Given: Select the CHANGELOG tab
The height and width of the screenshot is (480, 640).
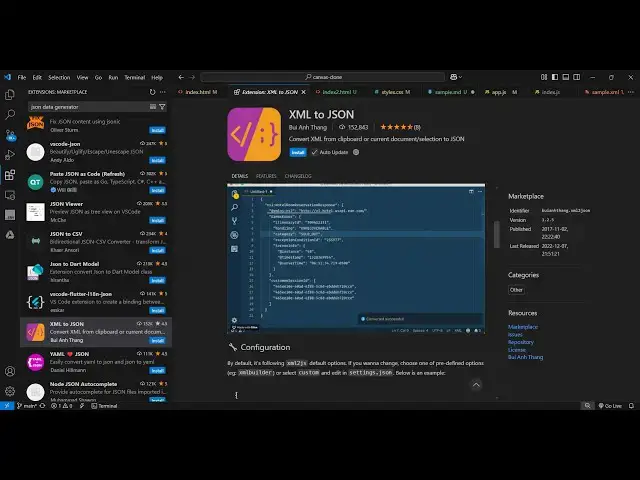Looking at the screenshot, I should [x=298, y=176].
